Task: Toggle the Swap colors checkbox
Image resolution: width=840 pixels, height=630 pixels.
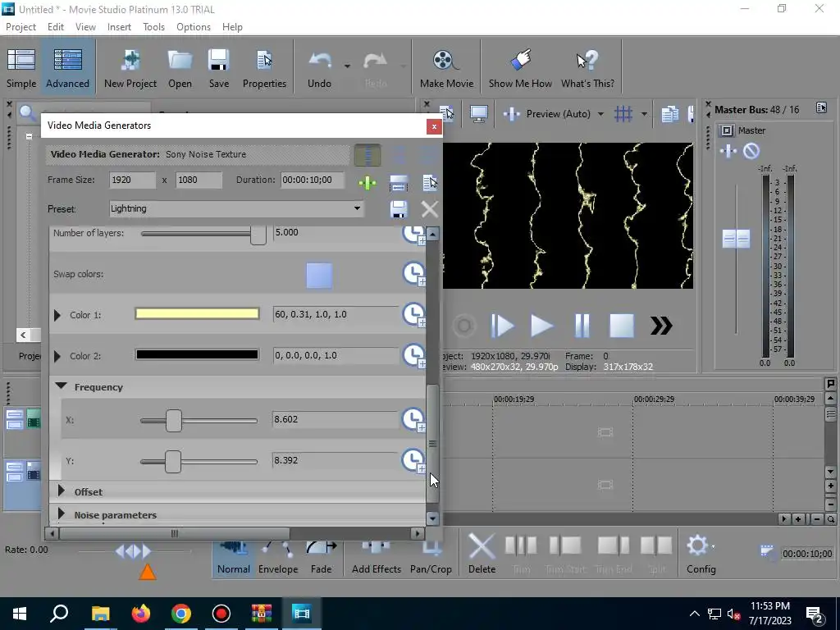Action: point(319,275)
